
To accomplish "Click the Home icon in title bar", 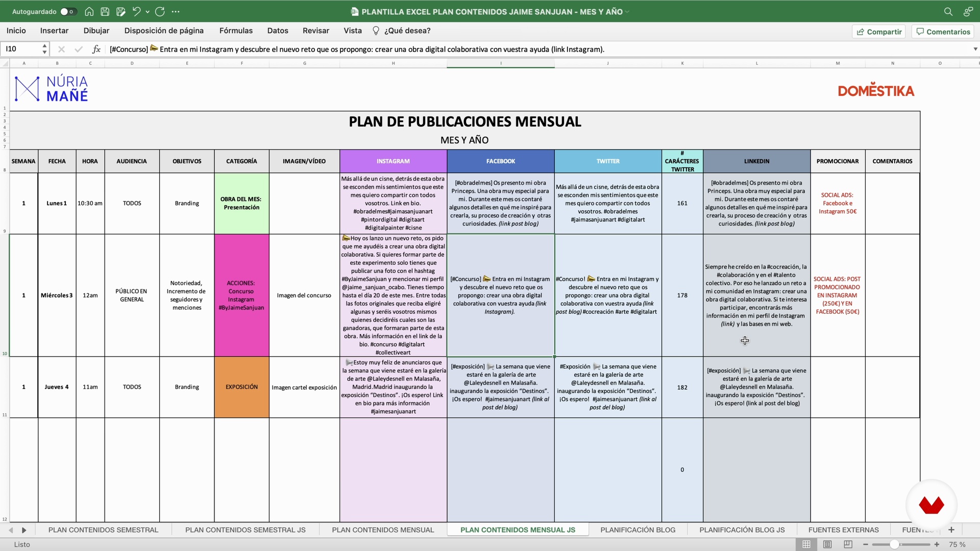I will 89,11.
